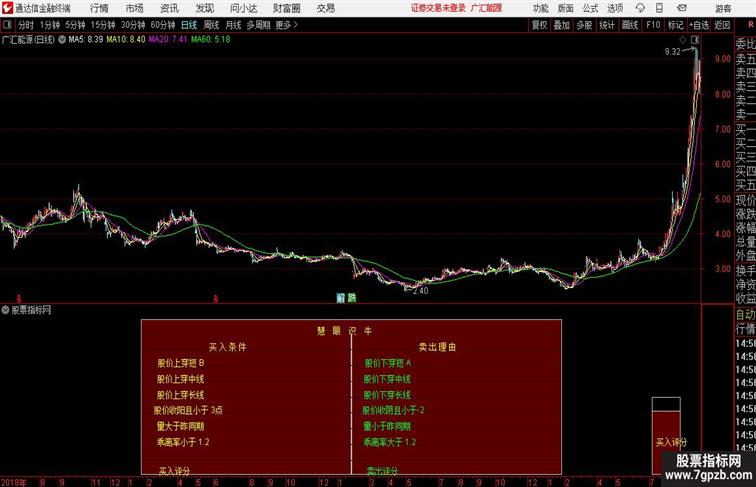Image resolution: width=756 pixels, height=487 pixels.
Task: Click the 广汇能源(日线) chart title
Action: (28, 40)
